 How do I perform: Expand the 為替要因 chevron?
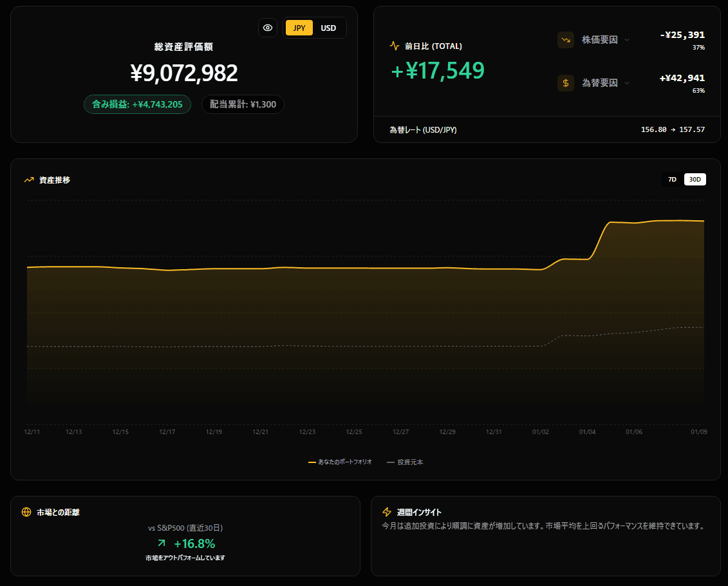(627, 82)
